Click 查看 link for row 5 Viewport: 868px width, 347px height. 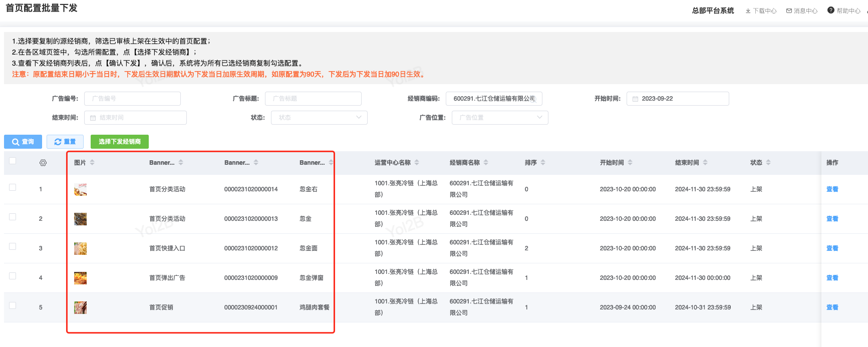click(x=832, y=307)
